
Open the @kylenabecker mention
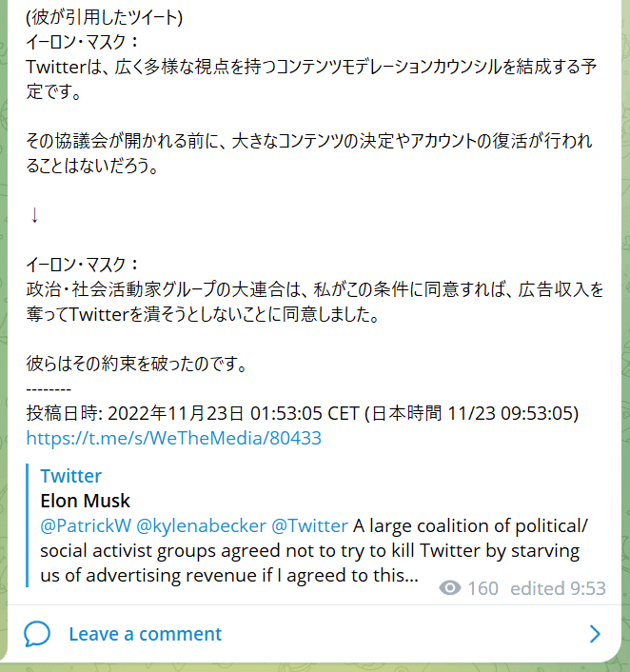click(x=202, y=525)
